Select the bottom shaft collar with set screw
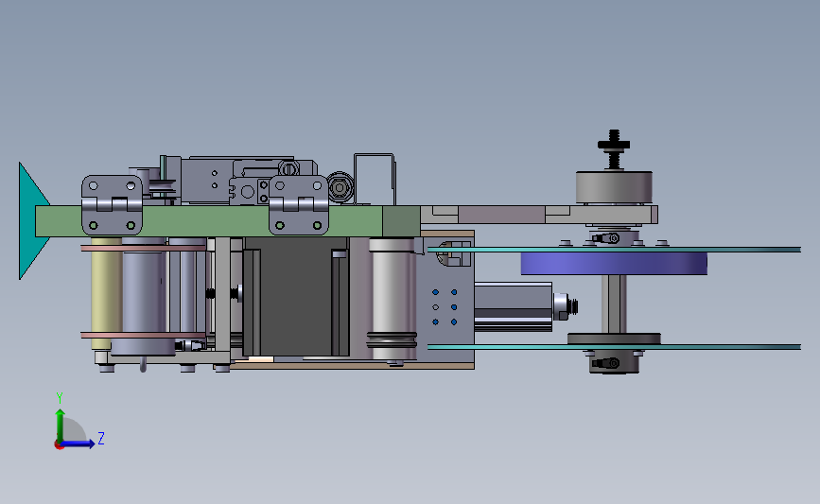 coord(614,362)
